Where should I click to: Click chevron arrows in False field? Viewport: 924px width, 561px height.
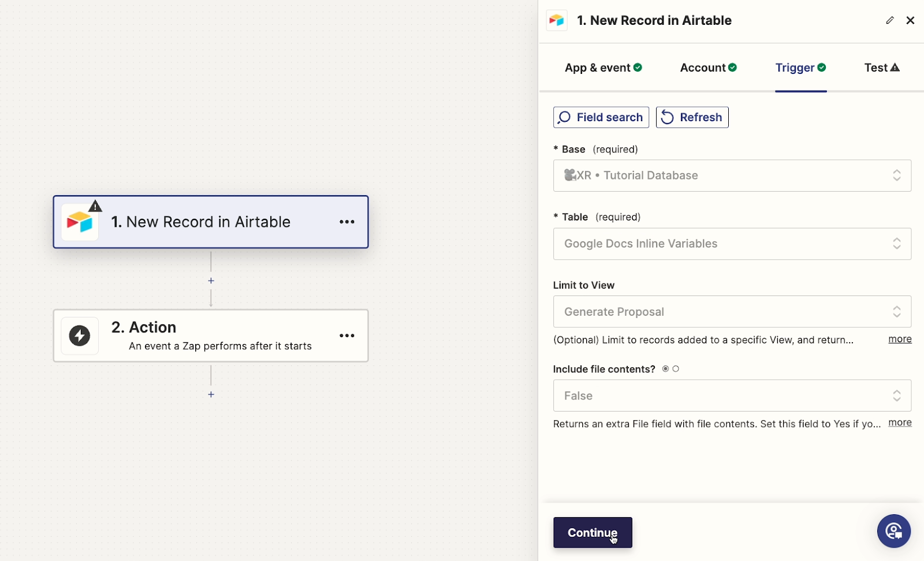[897, 395]
